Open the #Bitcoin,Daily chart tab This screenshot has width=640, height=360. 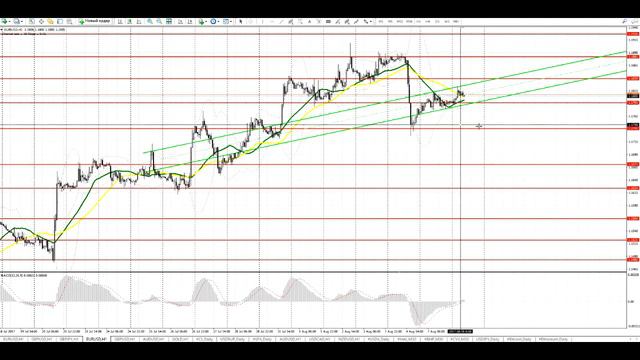click(x=518, y=339)
